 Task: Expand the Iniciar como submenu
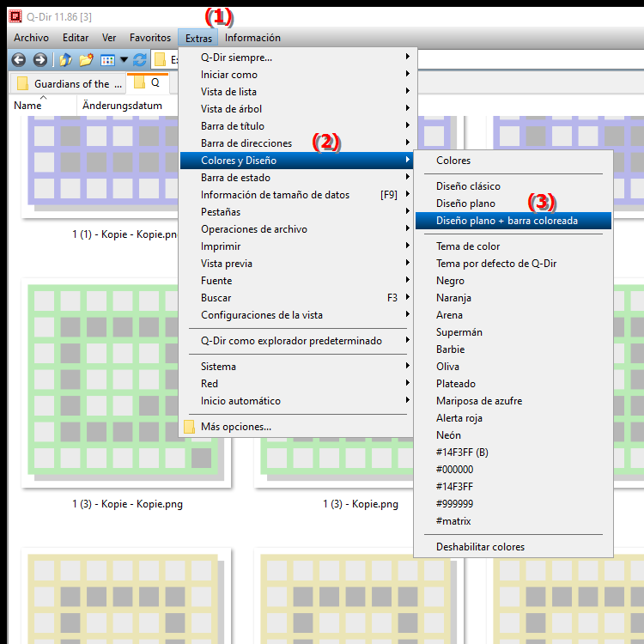[x=296, y=75]
